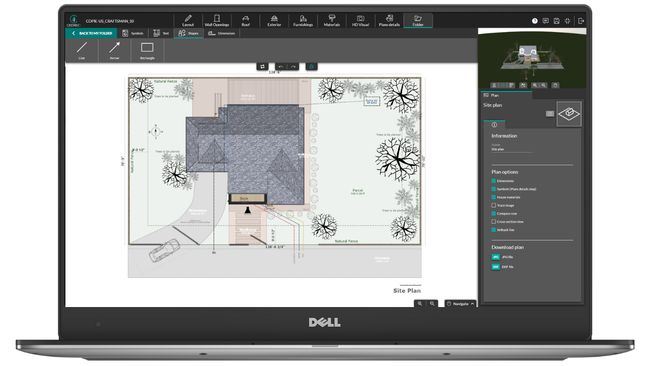Enable the Trace image checkbox
The image size is (650, 366).
(494, 205)
